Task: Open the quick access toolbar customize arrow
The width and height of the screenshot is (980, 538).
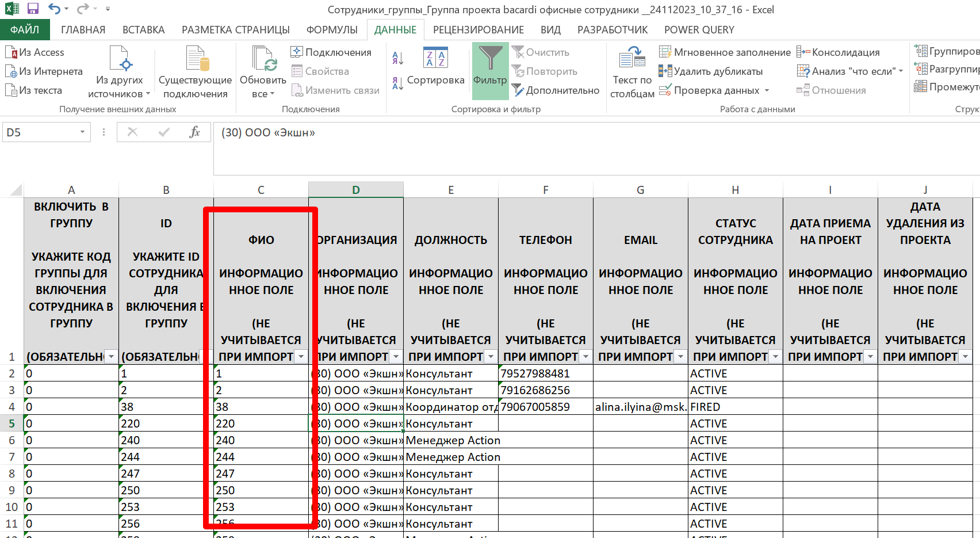Action: click(x=108, y=9)
